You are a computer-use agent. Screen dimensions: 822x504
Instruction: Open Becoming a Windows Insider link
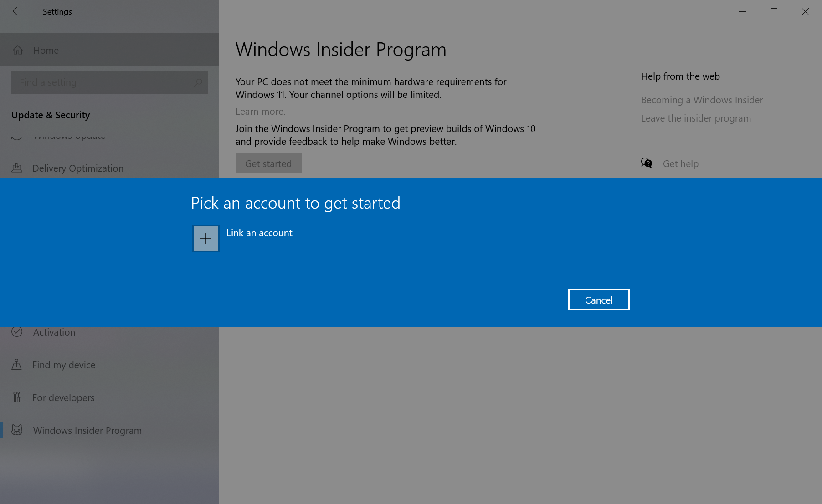(702, 100)
